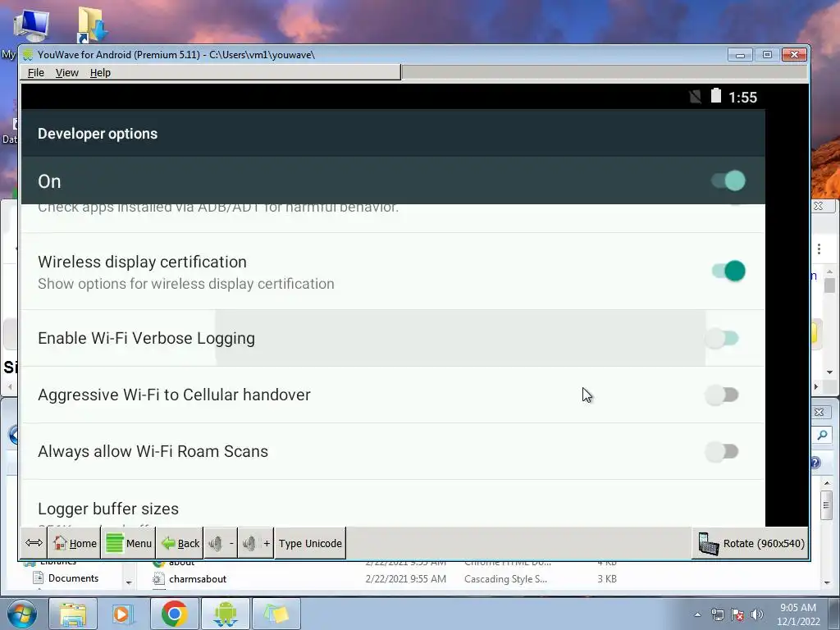This screenshot has width=840, height=630.
Task: Open Windows Media Player from taskbar
Action: [x=122, y=614]
